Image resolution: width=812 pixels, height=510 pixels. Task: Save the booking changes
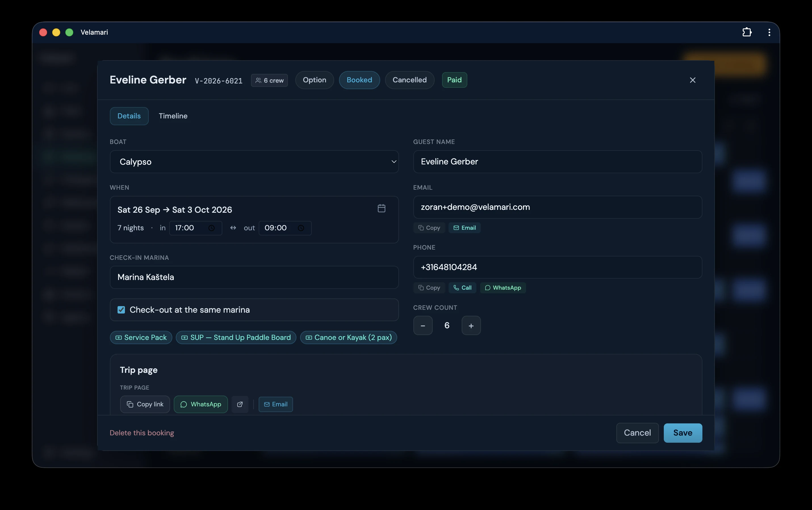tap(683, 433)
